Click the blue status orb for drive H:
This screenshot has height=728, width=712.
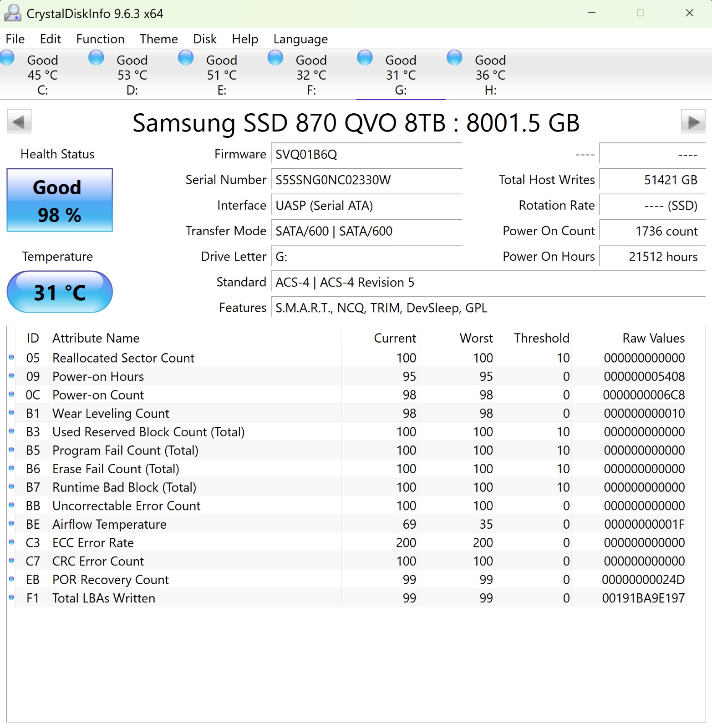(454, 58)
